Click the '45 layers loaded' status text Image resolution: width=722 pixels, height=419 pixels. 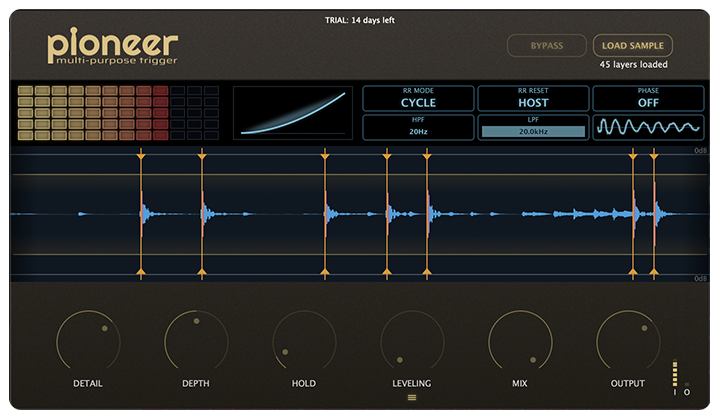point(633,64)
